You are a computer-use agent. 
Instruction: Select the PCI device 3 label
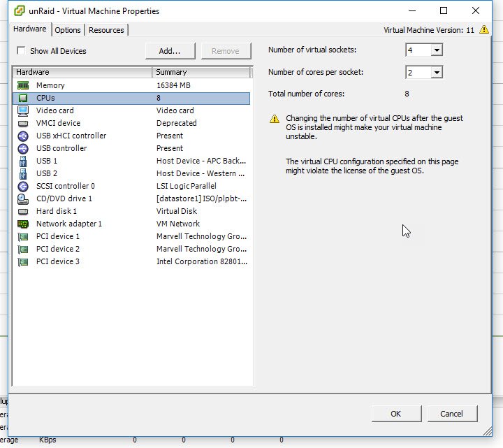[x=58, y=261]
